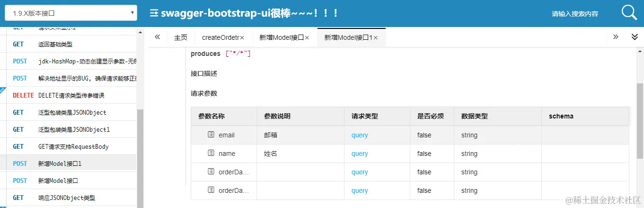Click the swagger-bootstrap-ui很棒 title

250,13
